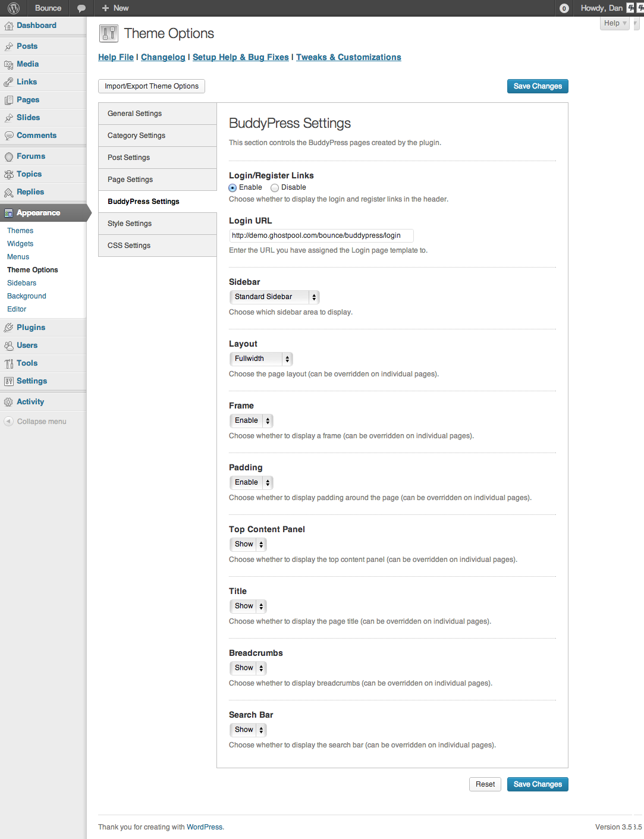Open the Standard Sidebar dropdown
The width and height of the screenshot is (644, 839).
point(274,297)
